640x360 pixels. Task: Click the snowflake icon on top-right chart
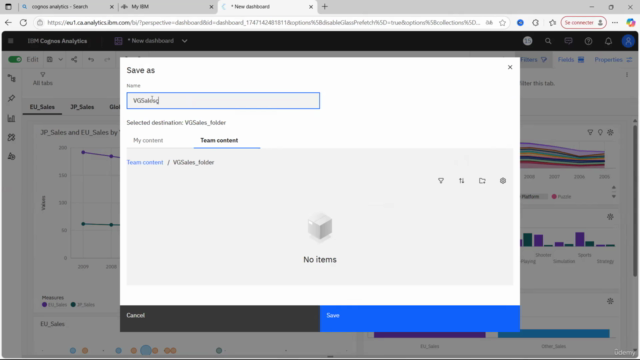[x=610, y=132]
